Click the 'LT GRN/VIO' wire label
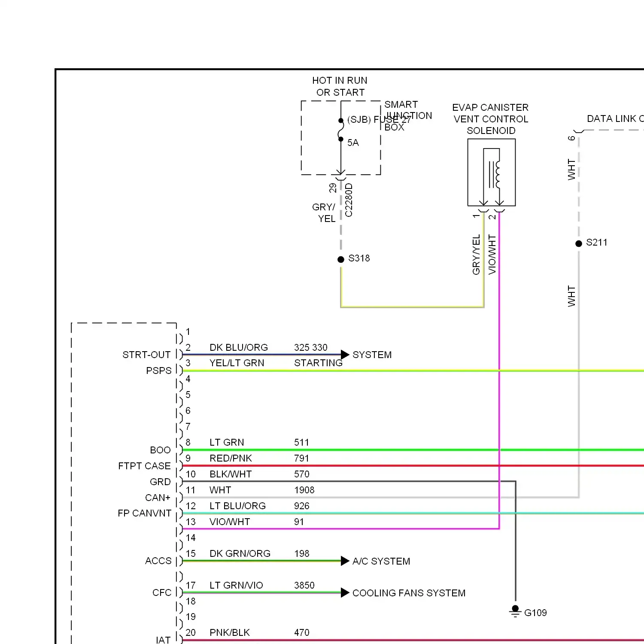Viewport: 644px width, 644px height. pos(236,585)
